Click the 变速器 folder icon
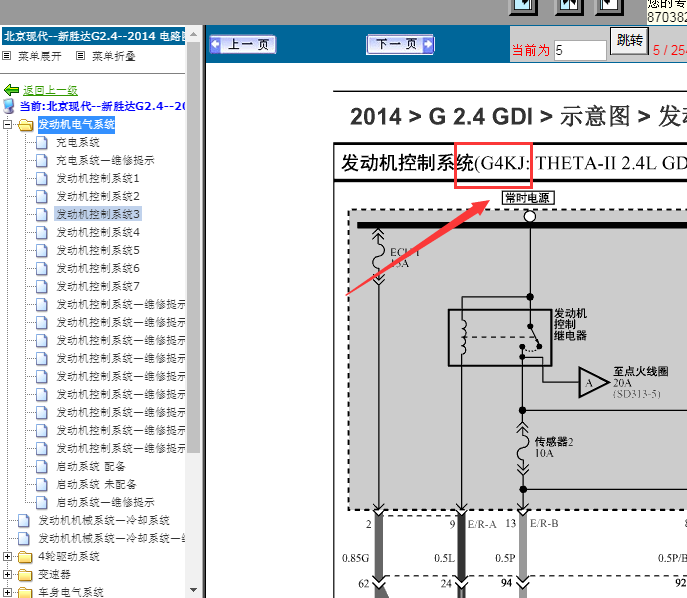Image resolution: width=687 pixels, height=598 pixels. [25, 575]
